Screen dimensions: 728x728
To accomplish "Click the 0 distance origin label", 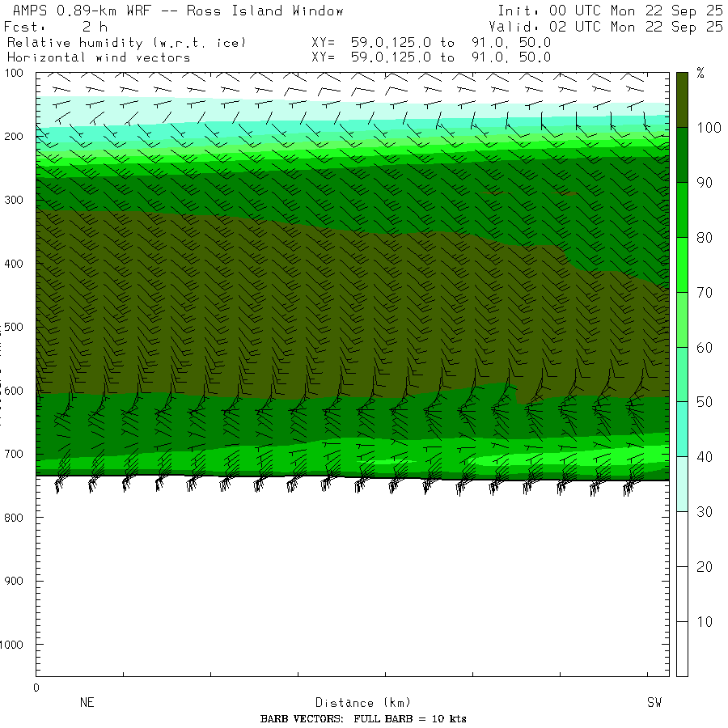I will (x=36, y=688).
